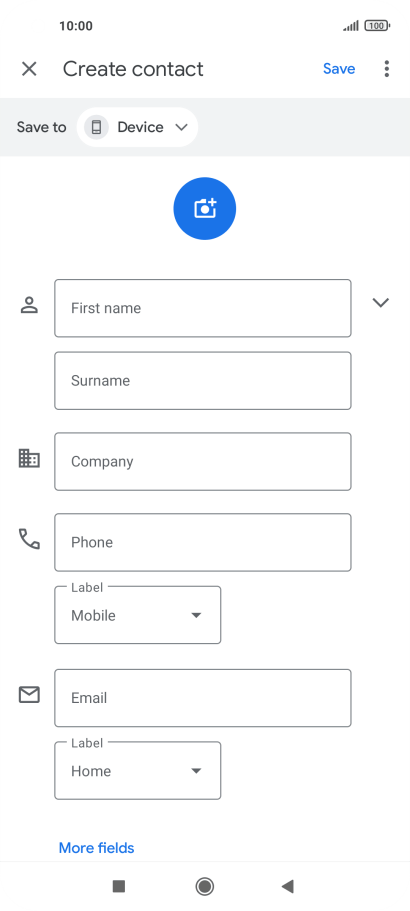410x911 pixels.
Task: Close the Create contact screen with X
Action: [x=29, y=69]
